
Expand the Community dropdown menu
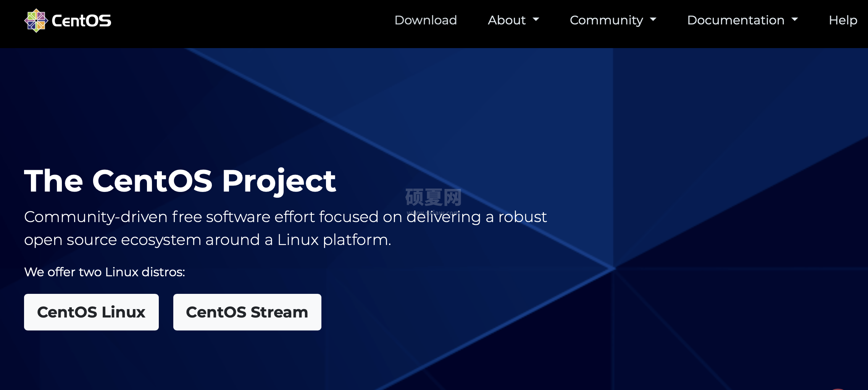tap(613, 20)
